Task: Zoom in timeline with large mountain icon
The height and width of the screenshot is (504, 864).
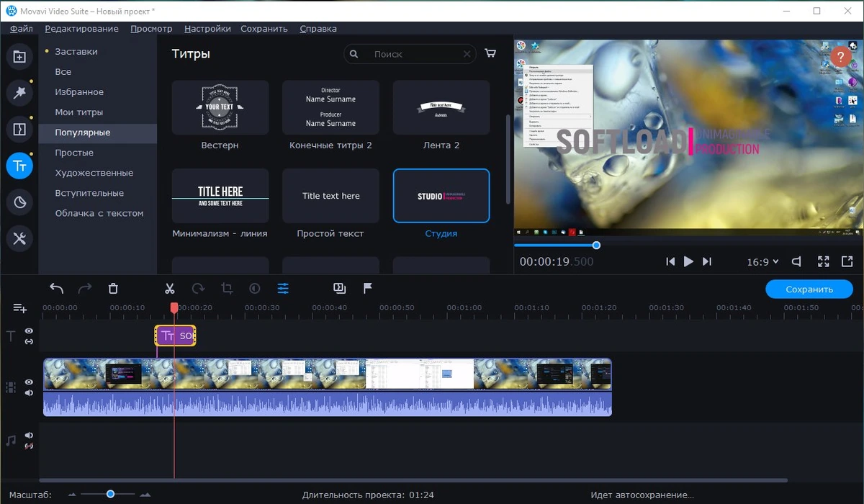Action: pyautogui.click(x=145, y=495)
